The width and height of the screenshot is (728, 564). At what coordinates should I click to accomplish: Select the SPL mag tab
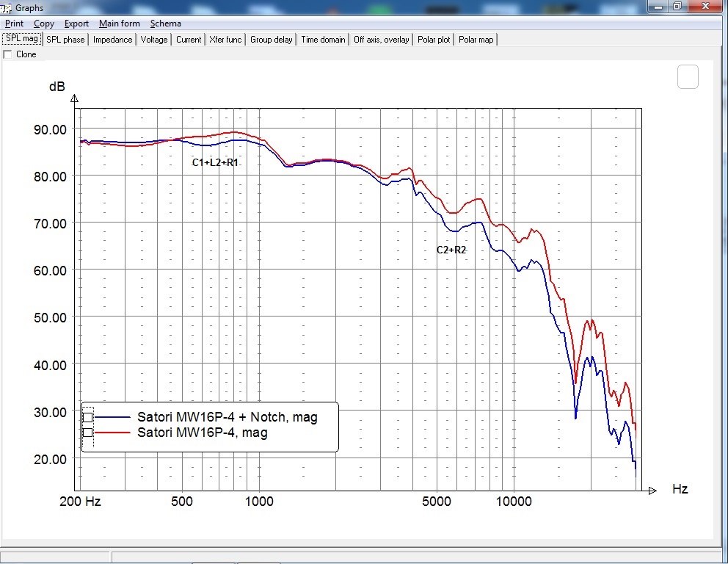(x=22, y=39)
